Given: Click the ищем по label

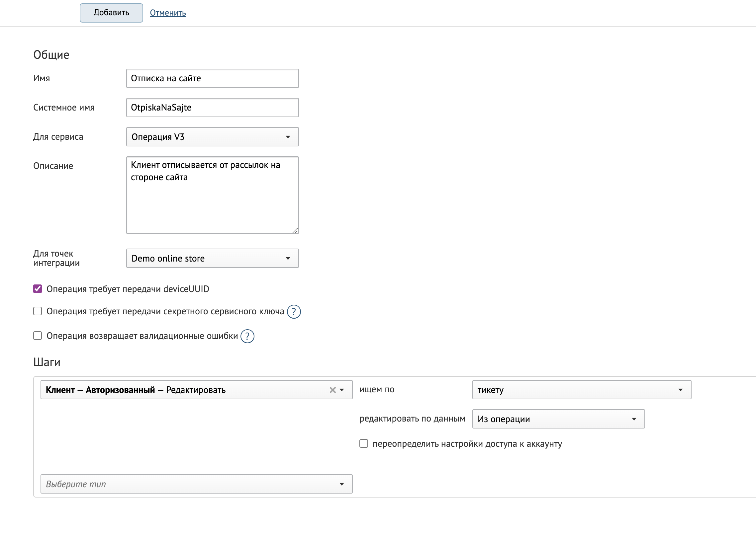Looking at the screenshot, I should coord(377,389).
